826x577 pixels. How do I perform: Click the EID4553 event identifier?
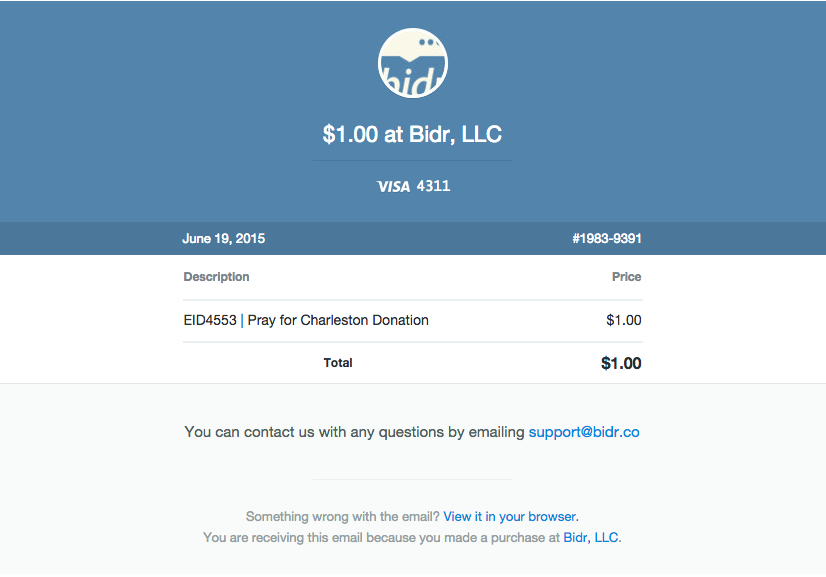pos(210,320)
